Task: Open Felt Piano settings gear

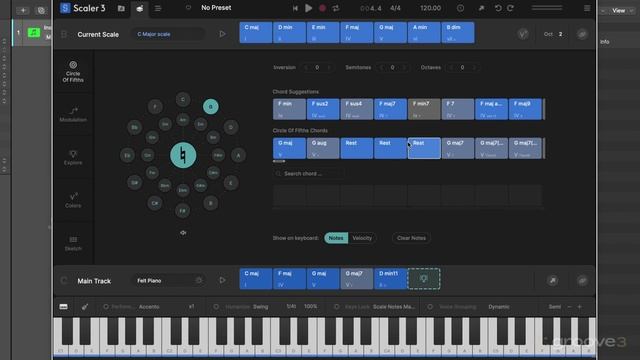Action: pyautogui.click(x=199, y=280)
